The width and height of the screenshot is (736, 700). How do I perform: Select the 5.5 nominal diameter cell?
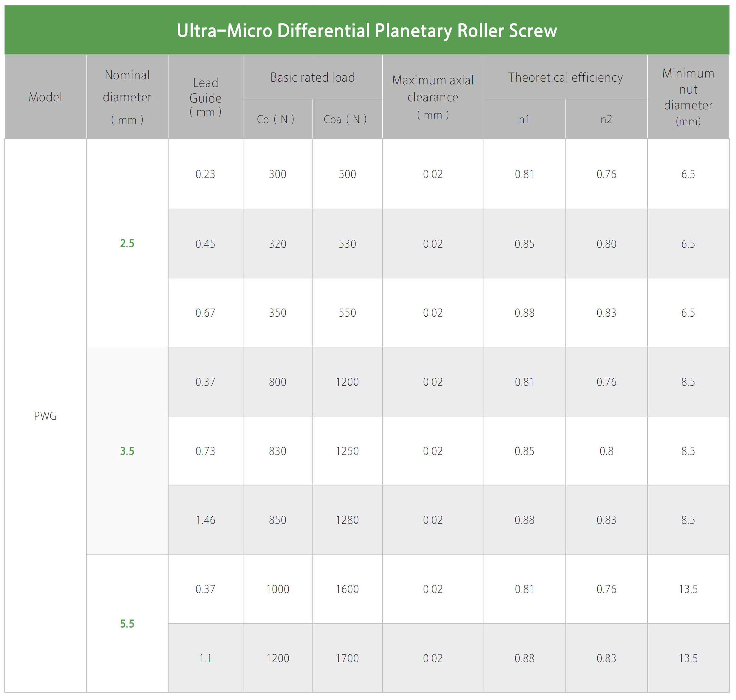point(127,623)
